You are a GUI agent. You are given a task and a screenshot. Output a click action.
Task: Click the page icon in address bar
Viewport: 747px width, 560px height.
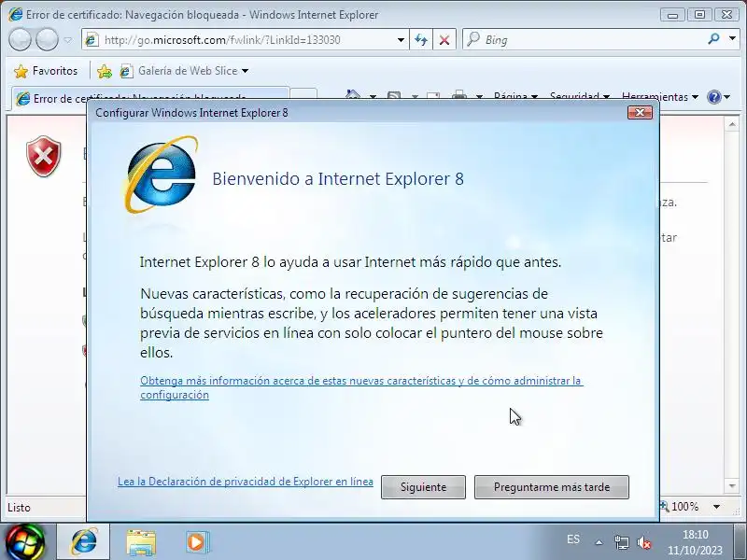point(92,40)
